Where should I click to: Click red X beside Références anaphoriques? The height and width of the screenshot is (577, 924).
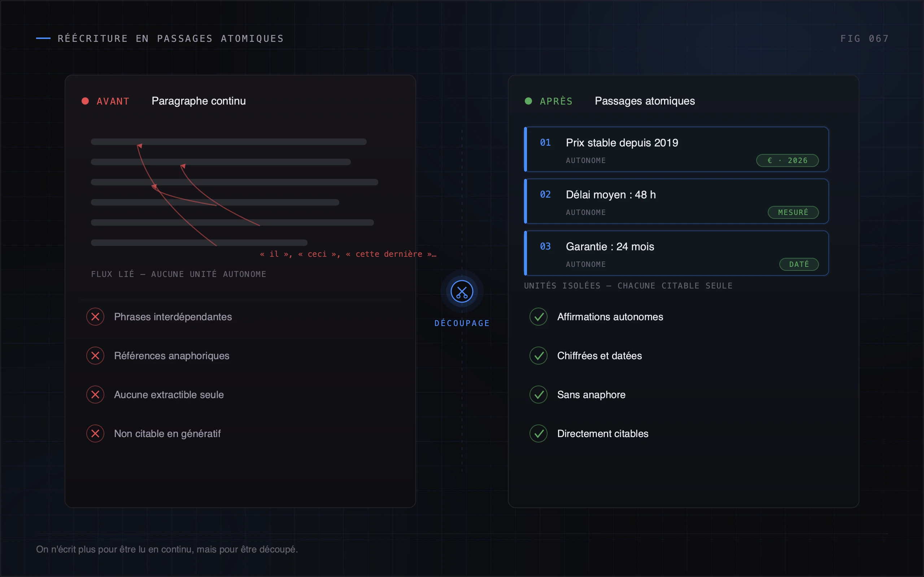pos(95,356)
